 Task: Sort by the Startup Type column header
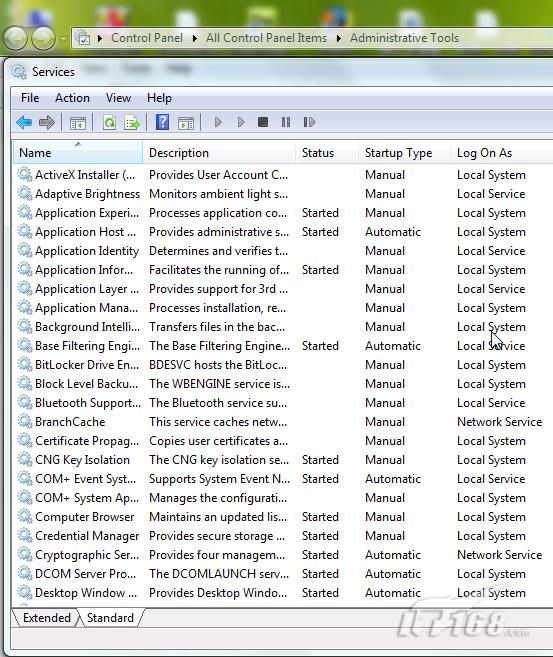405,153
